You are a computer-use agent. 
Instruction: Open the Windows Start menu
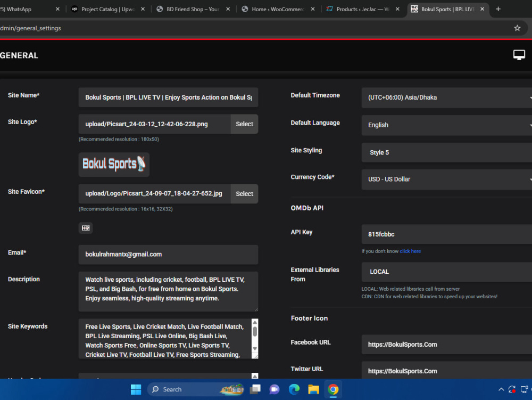coord(136,389)
